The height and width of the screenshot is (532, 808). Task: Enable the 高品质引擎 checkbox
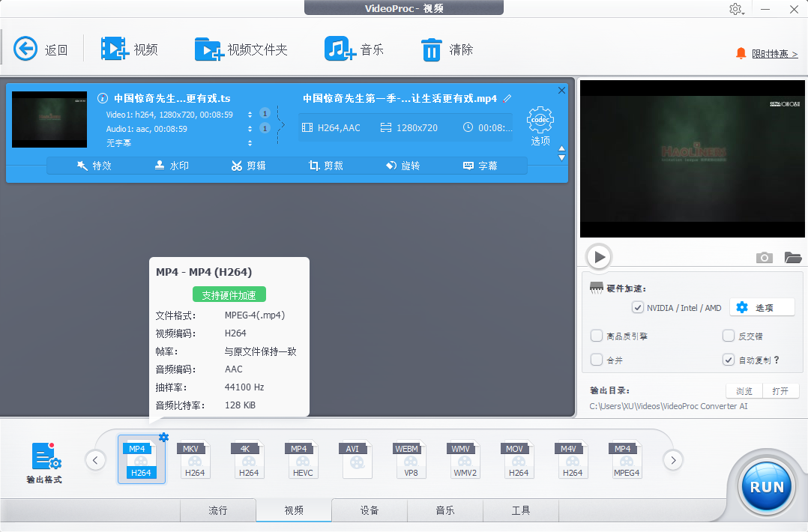point(596,336)
